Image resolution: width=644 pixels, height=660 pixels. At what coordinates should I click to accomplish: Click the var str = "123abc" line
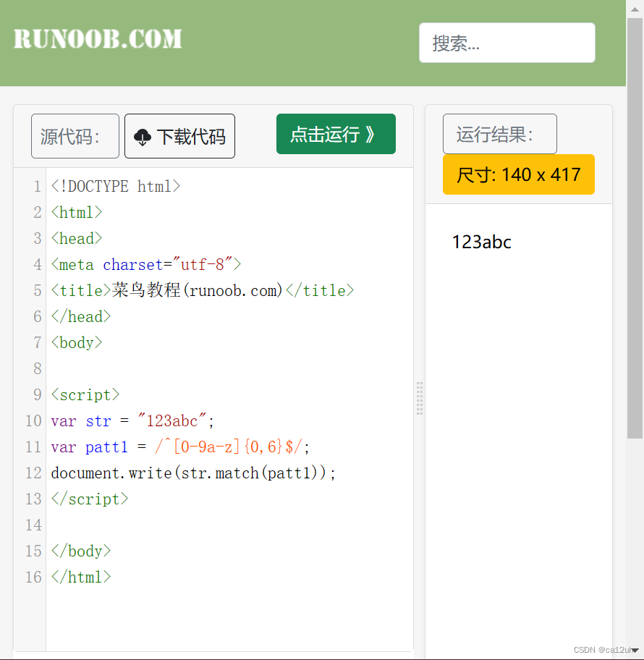[132, 421]
